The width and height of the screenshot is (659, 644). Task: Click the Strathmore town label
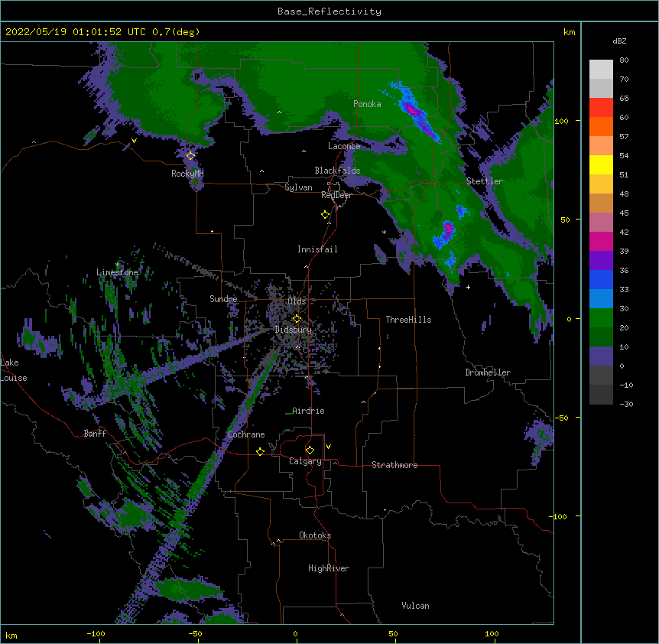tap(394, 465)
